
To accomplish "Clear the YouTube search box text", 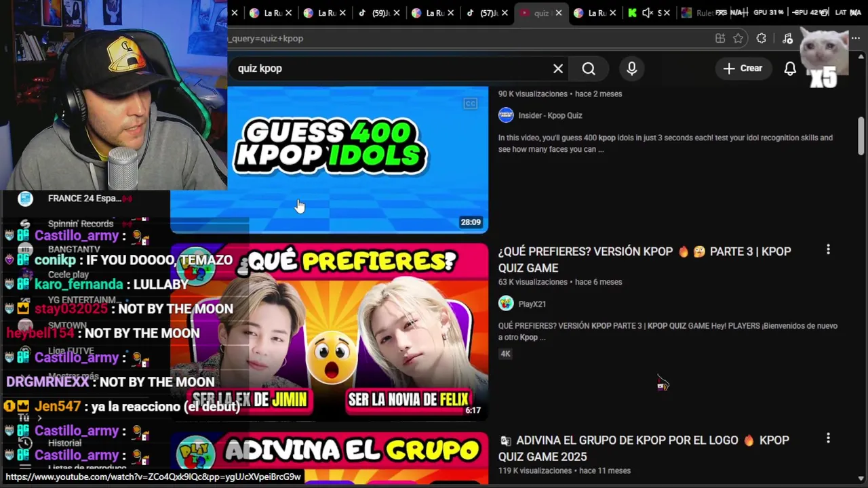I will point(558,68).
